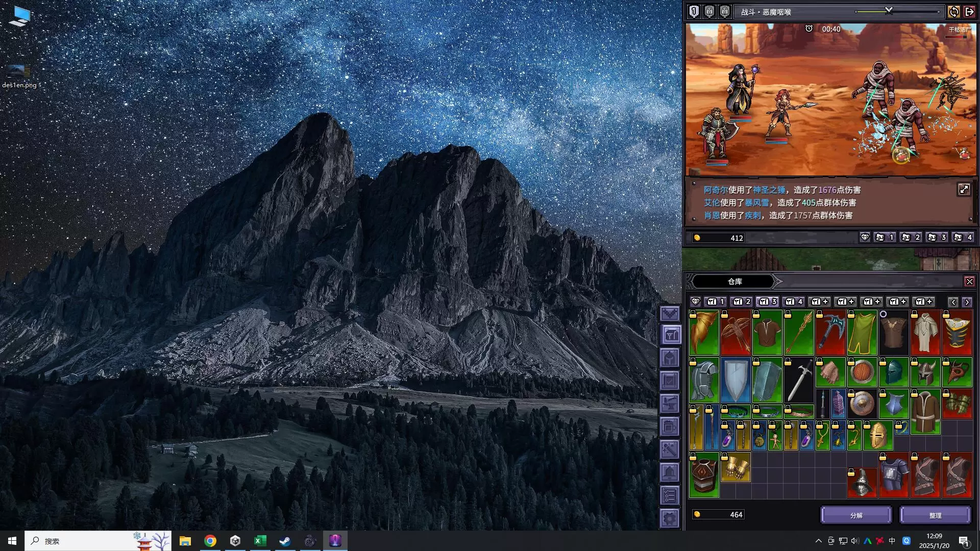Select the white kite shield item
Viewport: 980px width, 551px height.
[736, 380]
